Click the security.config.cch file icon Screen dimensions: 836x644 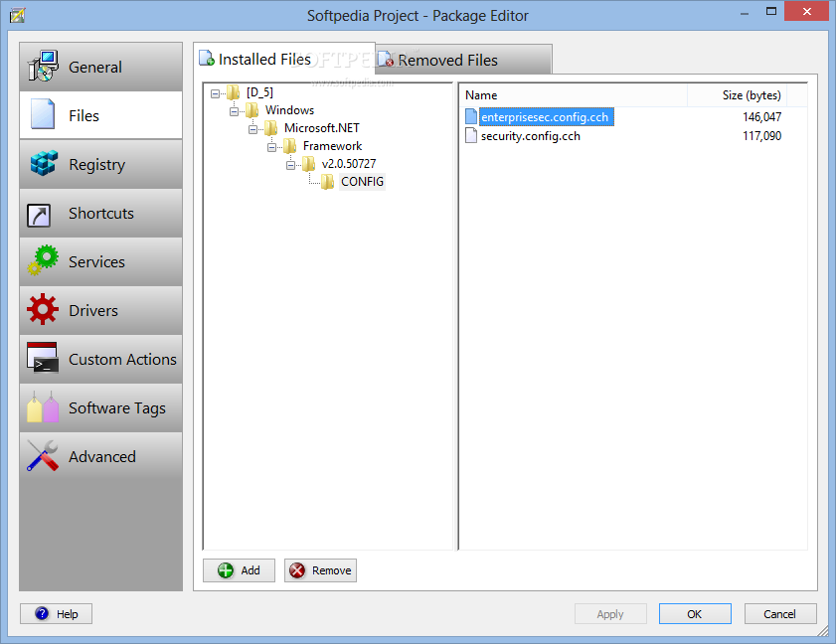tap(471, 135)
